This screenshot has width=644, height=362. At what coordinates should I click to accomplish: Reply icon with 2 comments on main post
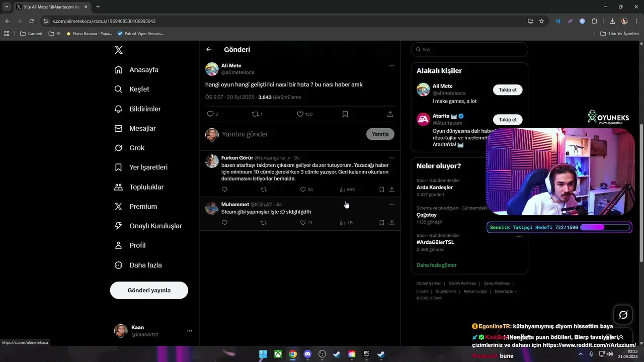pyautogui.click(x=212, y=114)
